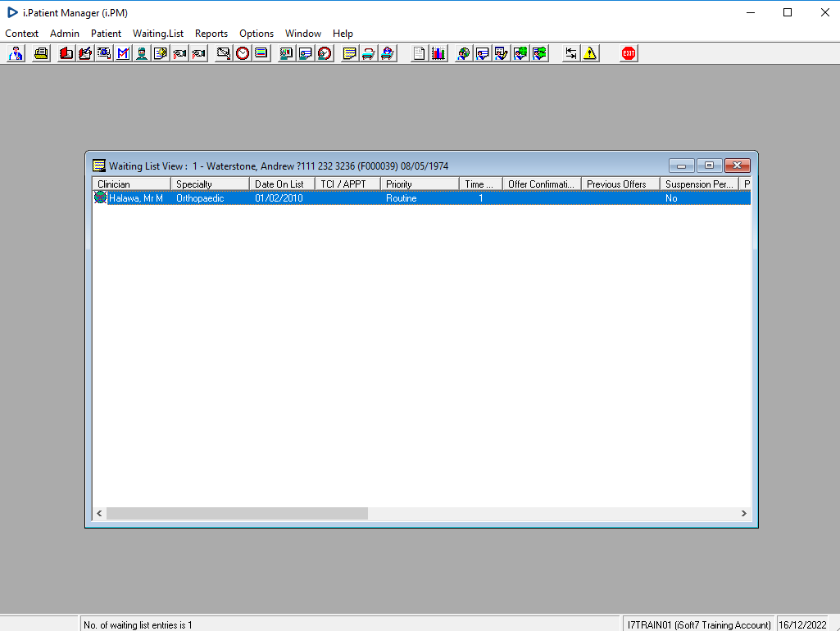Click the red EXIT stop sign icon
Screen dimensions: 840x631
[629, 53]
